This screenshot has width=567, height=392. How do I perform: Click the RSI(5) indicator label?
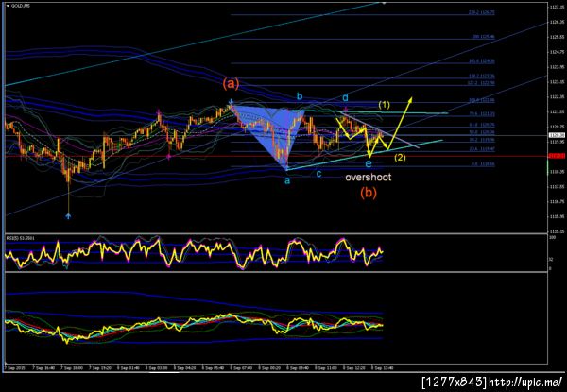click(x=20, y=237)
